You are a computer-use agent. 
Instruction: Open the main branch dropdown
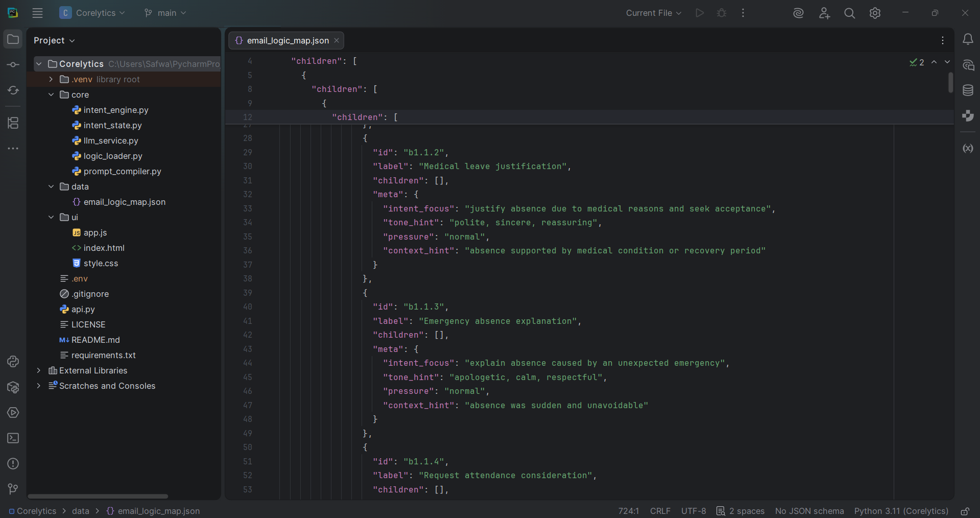165,13
